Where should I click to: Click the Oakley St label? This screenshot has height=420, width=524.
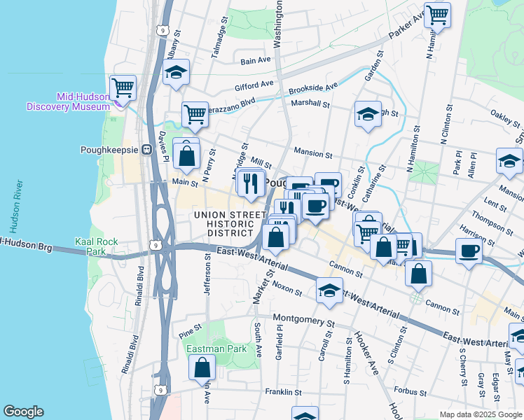pyautogui.click(x=505, y=119)
